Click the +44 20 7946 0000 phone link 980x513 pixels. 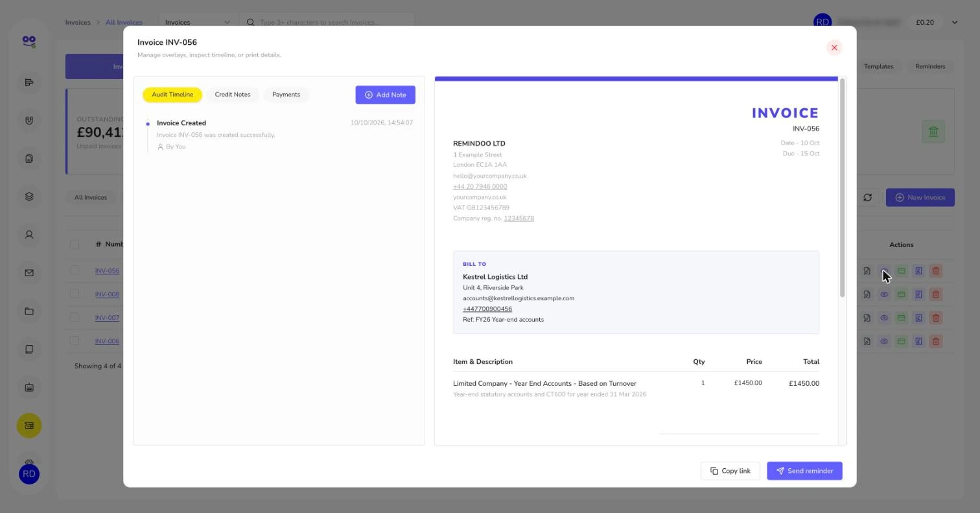[480, 187]
